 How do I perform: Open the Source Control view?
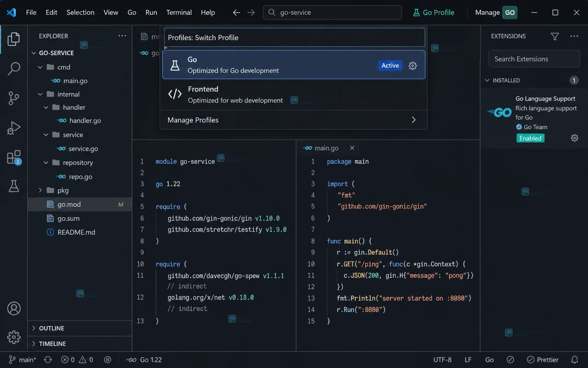coord(14,98)
